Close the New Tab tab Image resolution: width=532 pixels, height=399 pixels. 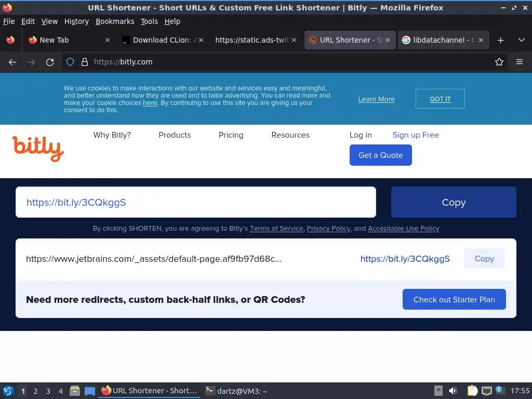pyautogui.click(x=107, y=40)
